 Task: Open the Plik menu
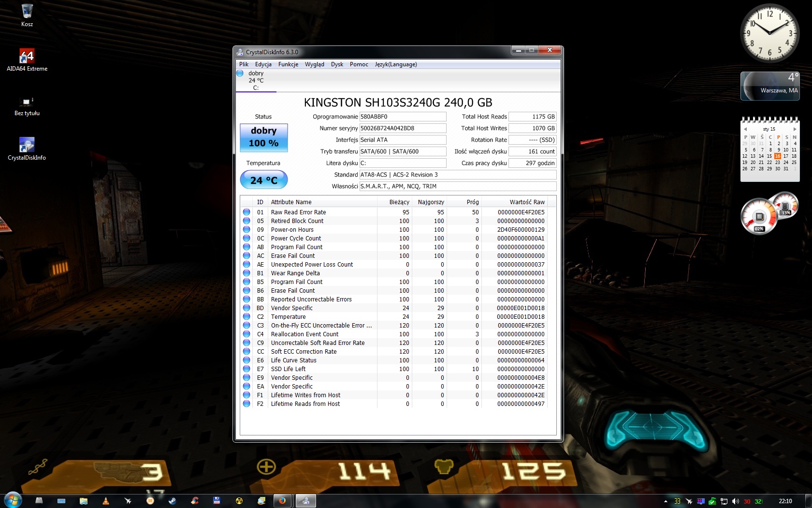click(244, 64)
